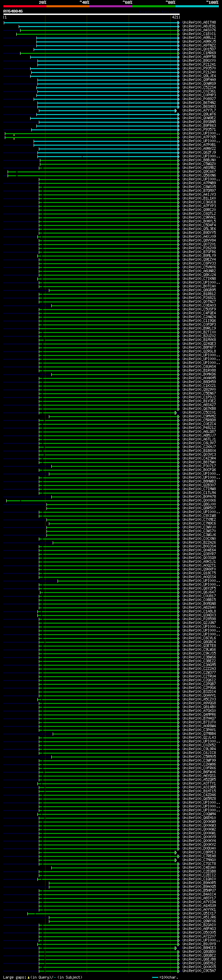Click the cyan ~100% identity legend bar
This screenshot has width=222, height=980.
[x=197, y=6]
